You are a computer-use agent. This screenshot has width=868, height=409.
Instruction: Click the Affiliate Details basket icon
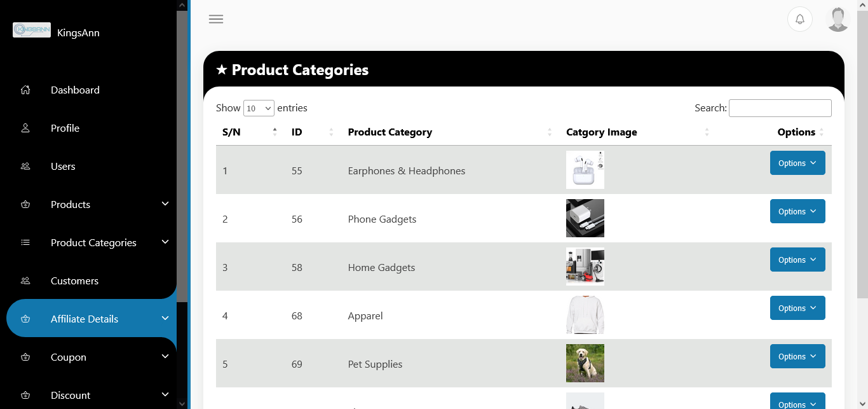[x=25, y=319]
